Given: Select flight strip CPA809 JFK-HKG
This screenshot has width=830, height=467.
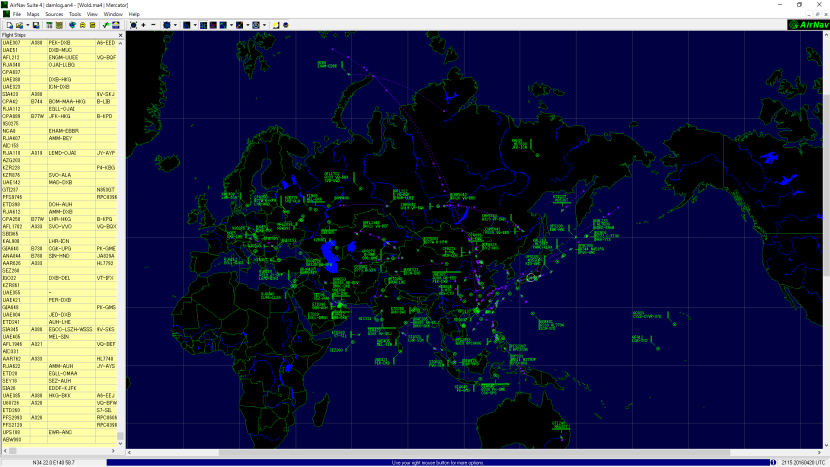Looking at the screenshot, I should [x=60, y=116].
